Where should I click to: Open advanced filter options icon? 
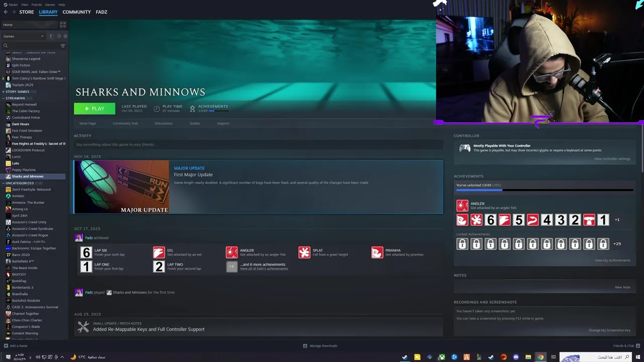[63, 46]
